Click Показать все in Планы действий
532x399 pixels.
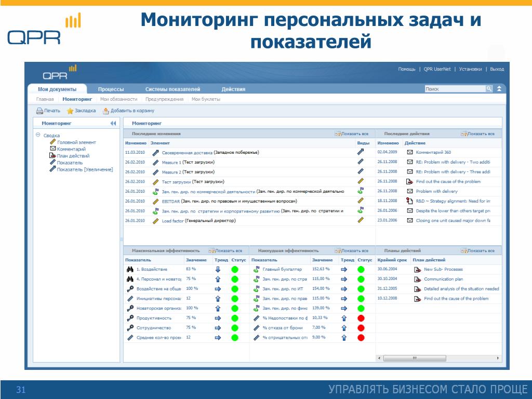click(478, 251)
